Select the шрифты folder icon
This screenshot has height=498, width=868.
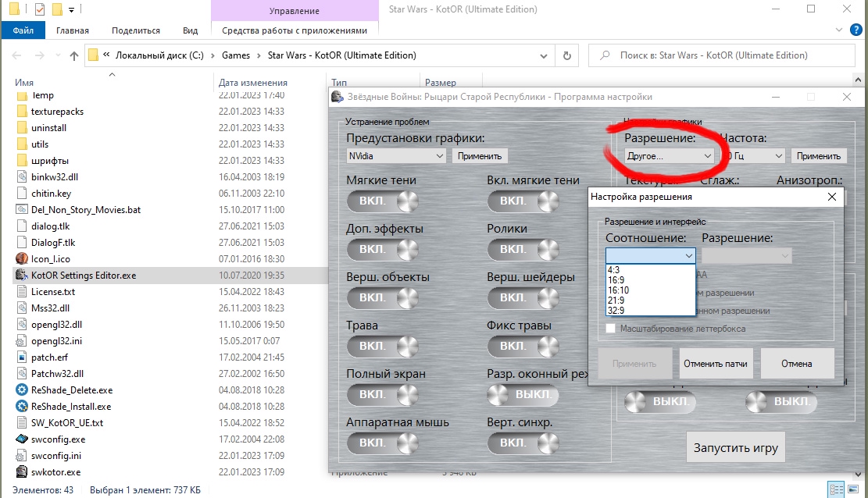22,161
